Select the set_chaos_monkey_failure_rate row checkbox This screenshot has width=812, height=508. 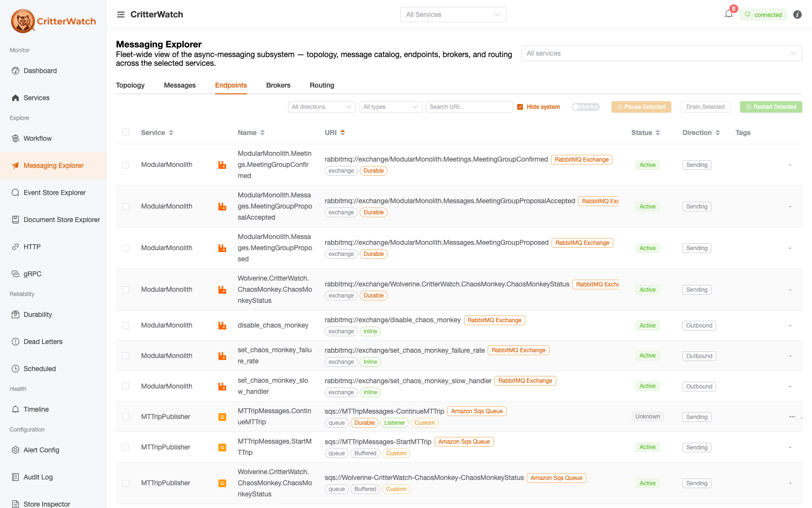click(126, 356)
